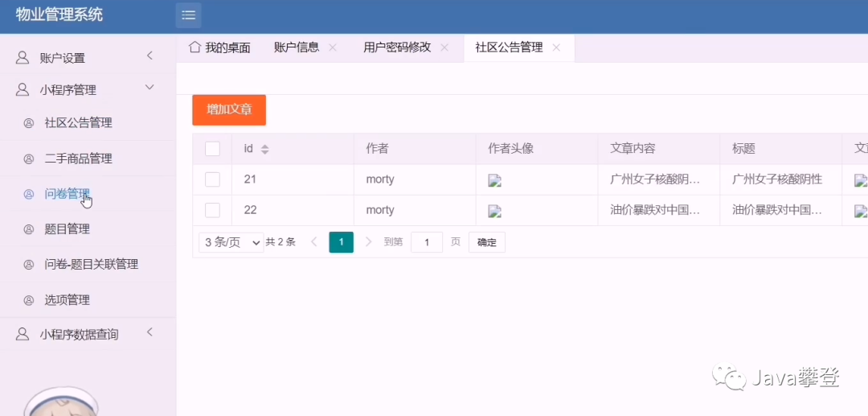Viewport: 868px width, 416px height.
Task: Click the circle icon beside 问卷-题目关联管理
Action: point(29,265)
